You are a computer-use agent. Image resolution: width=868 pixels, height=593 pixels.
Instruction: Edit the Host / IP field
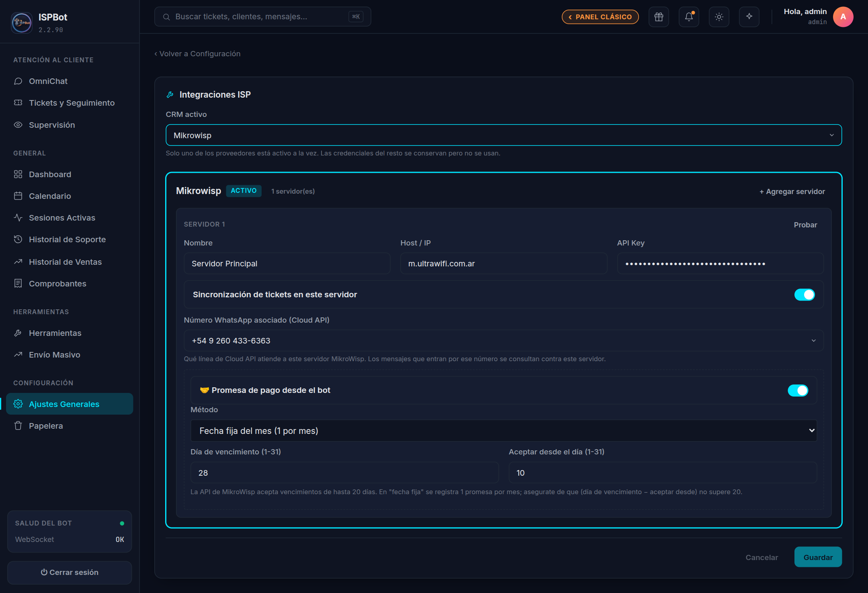(x=504, y=264)
